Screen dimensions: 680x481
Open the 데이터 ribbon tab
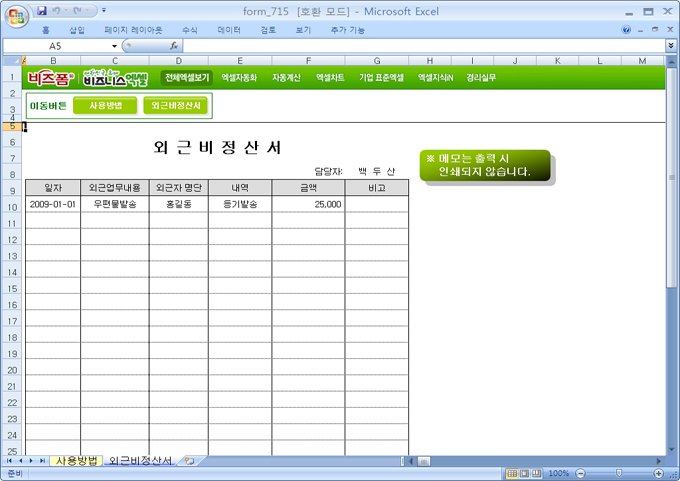[229, 30]
